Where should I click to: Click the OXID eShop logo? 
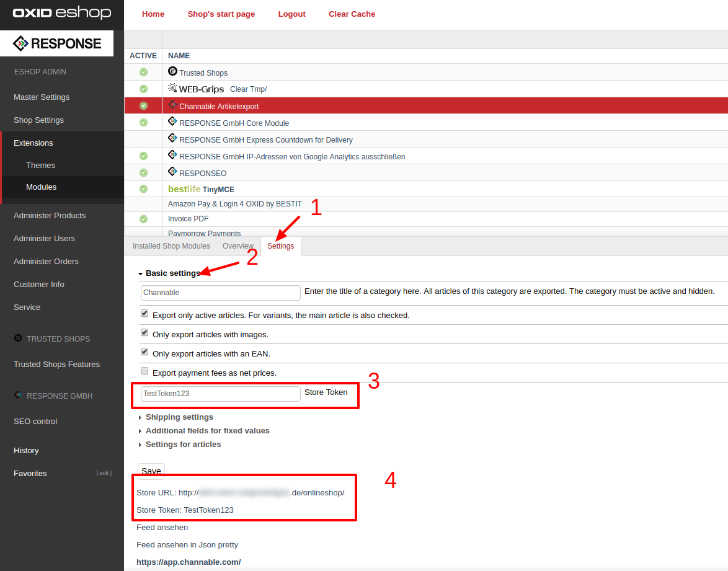pos(62,12)
